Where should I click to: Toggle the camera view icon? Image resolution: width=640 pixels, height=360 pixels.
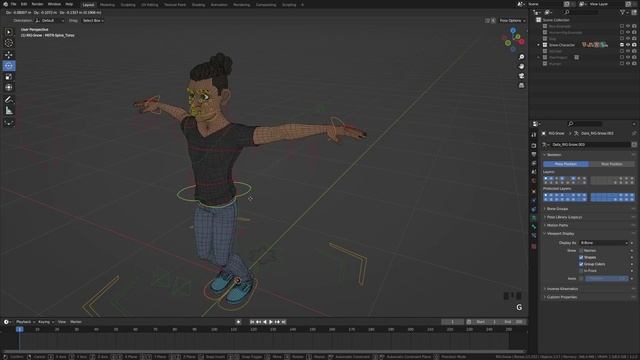(x=521, y=76)
